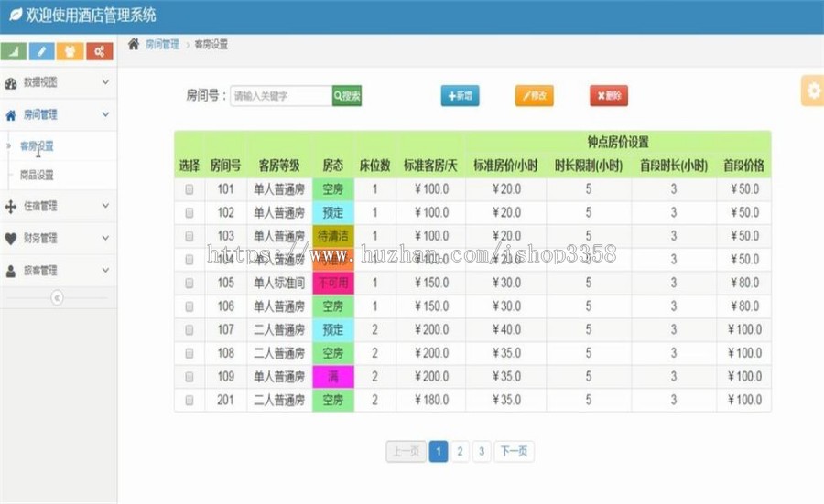Click the 财务管理 heart icon

10,239
